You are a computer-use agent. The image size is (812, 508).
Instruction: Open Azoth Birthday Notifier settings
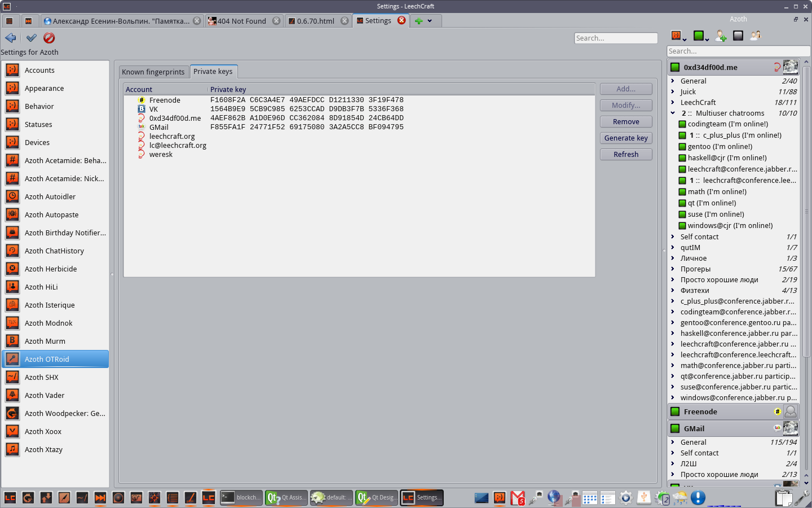coord(55,233)
